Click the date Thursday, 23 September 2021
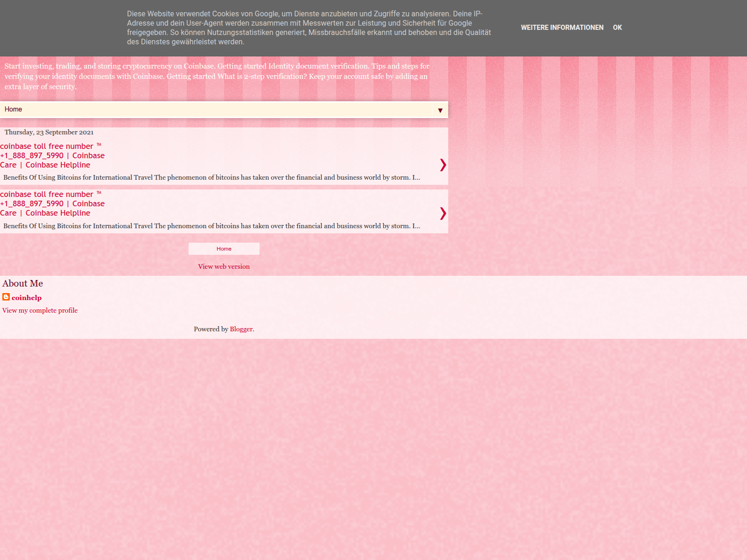 [x=49, y=132]
